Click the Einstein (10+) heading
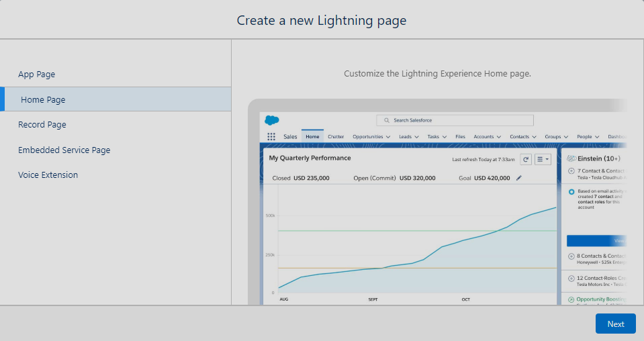The image size is (644, 341). (599, 158)
